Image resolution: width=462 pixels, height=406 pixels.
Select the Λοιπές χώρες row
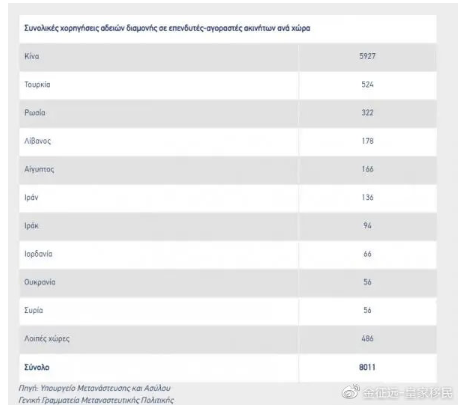pyautogui.click(x=228, y=339)
